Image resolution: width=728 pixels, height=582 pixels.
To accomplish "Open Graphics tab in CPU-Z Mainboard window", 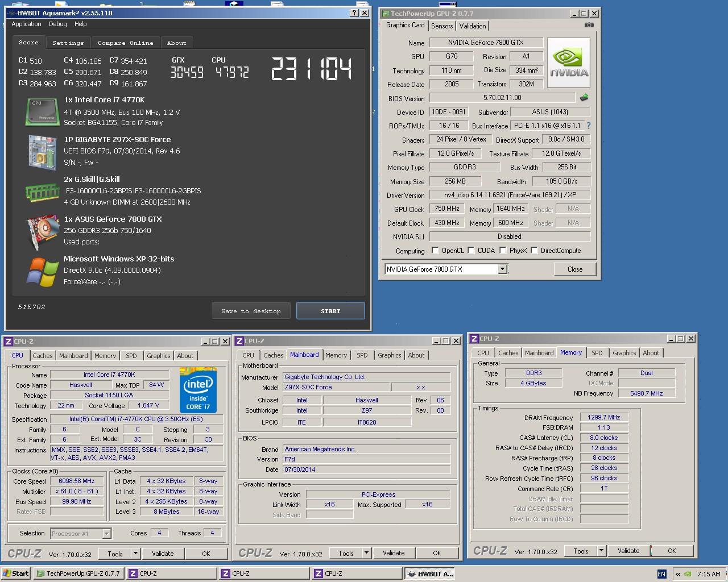I will coord(390,355).
